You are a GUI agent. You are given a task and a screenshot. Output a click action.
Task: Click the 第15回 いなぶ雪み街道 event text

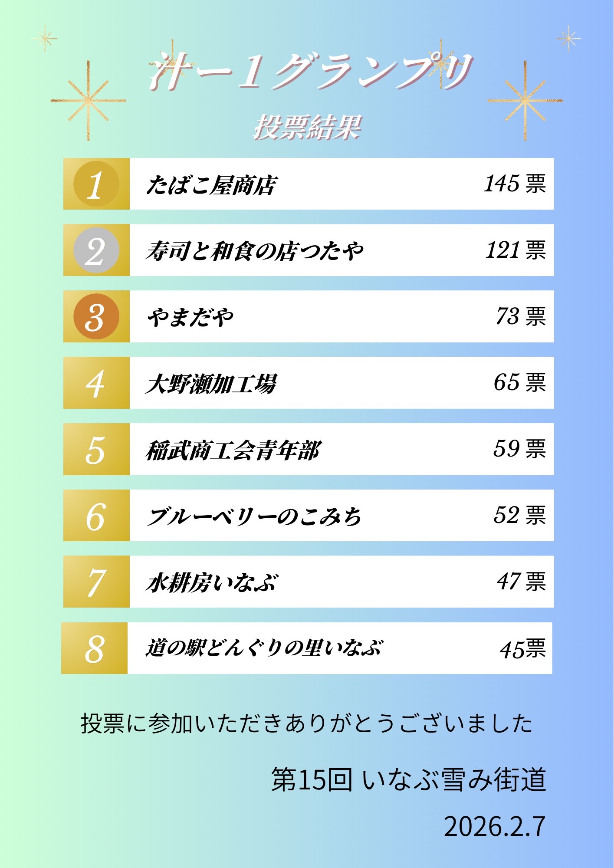[408, 780]
